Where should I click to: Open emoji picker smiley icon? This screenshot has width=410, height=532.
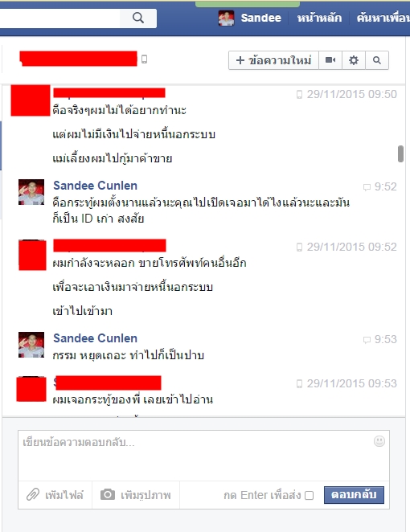[x=379, y=441]
